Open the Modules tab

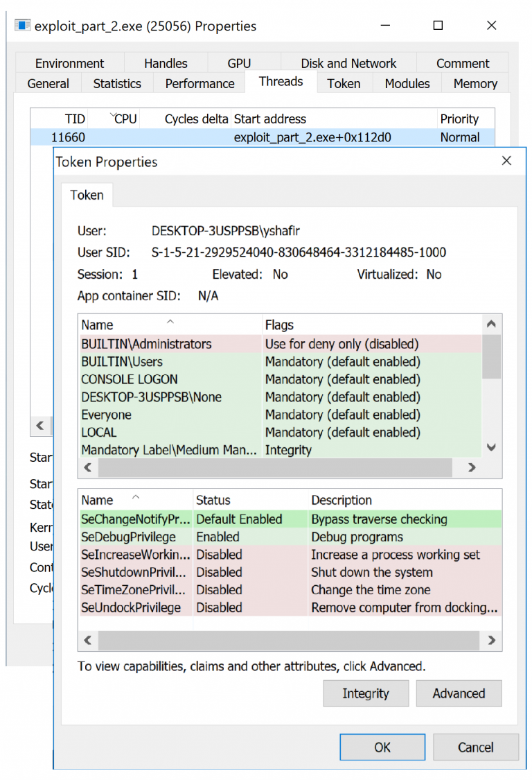(x=407, y=83)
